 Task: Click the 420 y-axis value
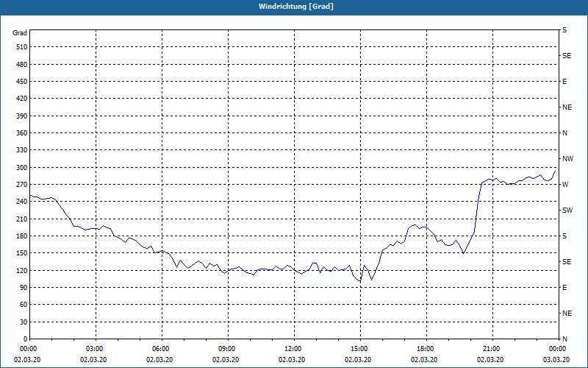pyautogui.click(x=22, y=99)
